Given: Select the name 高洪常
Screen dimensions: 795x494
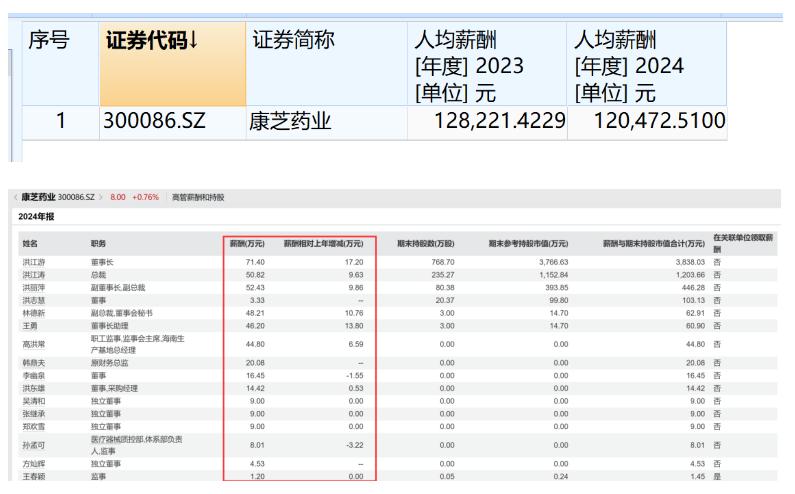Looking at the screenshot, I should [34, 344].
